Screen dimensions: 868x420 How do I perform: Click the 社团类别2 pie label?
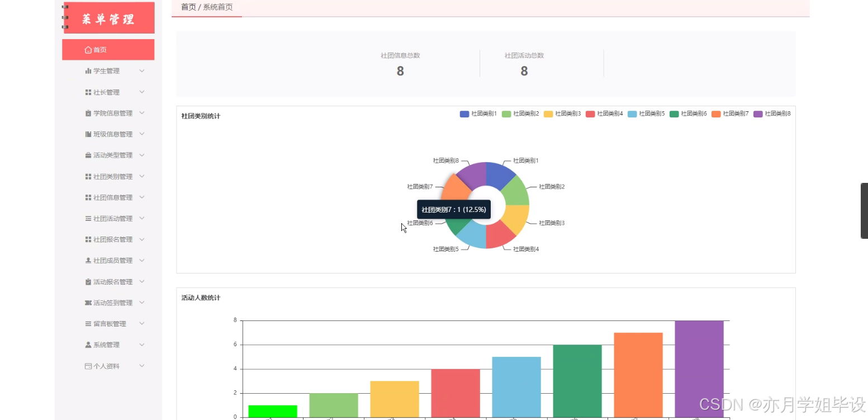coord(552,186)
